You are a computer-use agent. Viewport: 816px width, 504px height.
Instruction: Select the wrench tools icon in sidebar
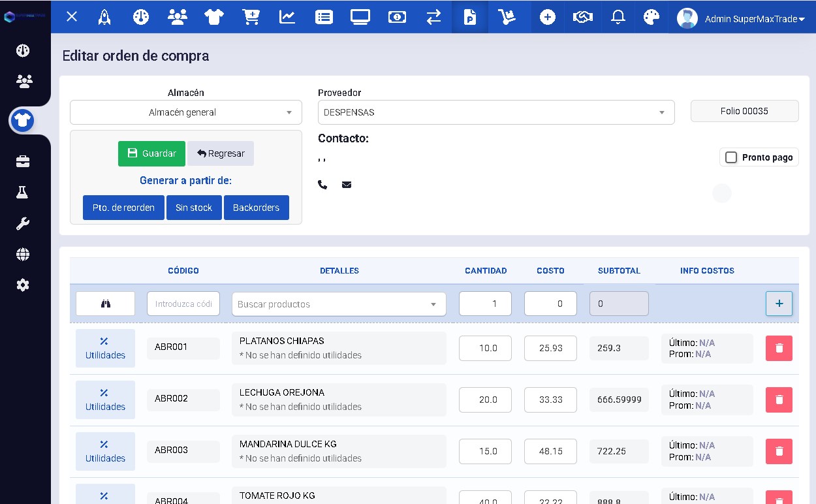coord(24,223)
